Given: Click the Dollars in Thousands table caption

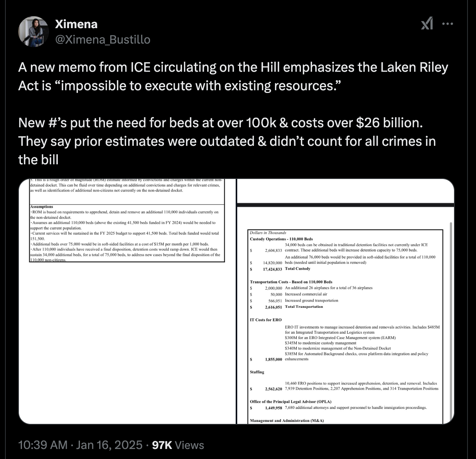Looking at the screenshot, I should click(x=268, y=233).
